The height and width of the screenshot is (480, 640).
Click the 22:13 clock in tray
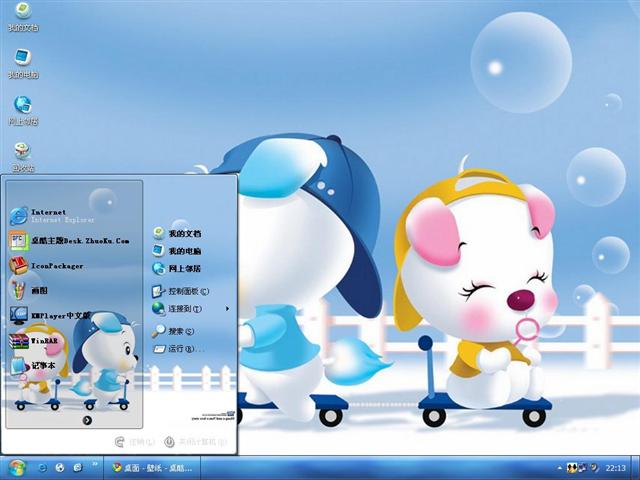615,468
